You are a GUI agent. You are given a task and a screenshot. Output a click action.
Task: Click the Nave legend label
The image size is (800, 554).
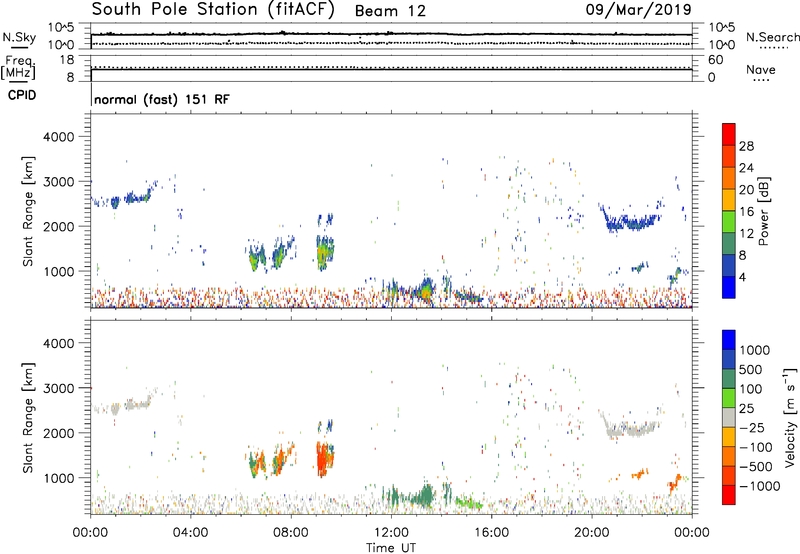761,70
